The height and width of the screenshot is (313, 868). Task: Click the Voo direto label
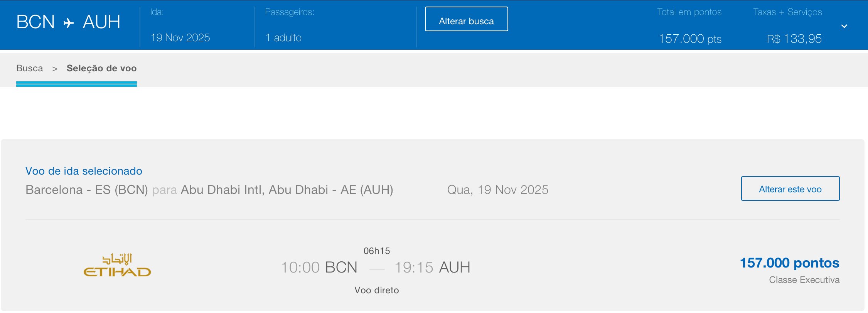[x=376, y=290]
